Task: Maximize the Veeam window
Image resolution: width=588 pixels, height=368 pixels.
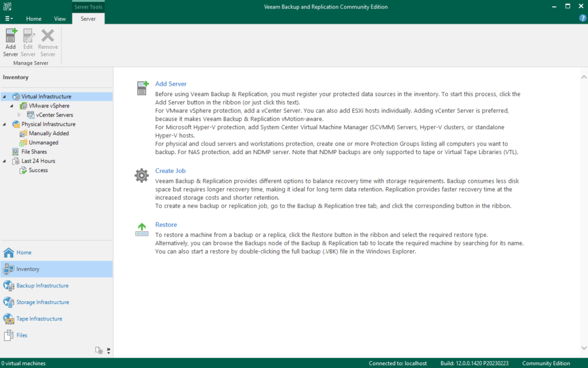Action: pyautogui.click(x=568, y=6)
